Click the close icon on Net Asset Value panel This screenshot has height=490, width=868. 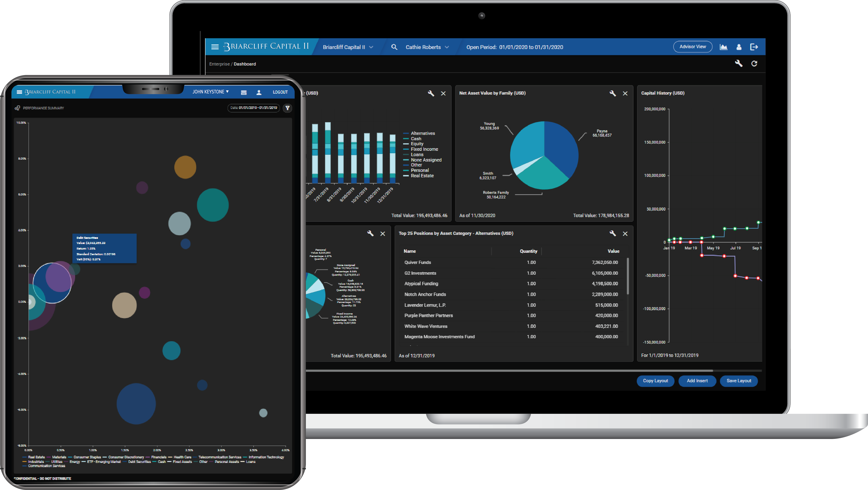click(625, 94)
